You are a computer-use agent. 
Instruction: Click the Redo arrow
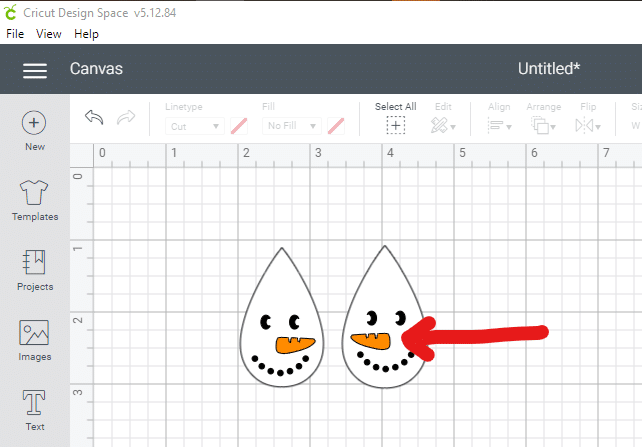[x=126, y=118]
